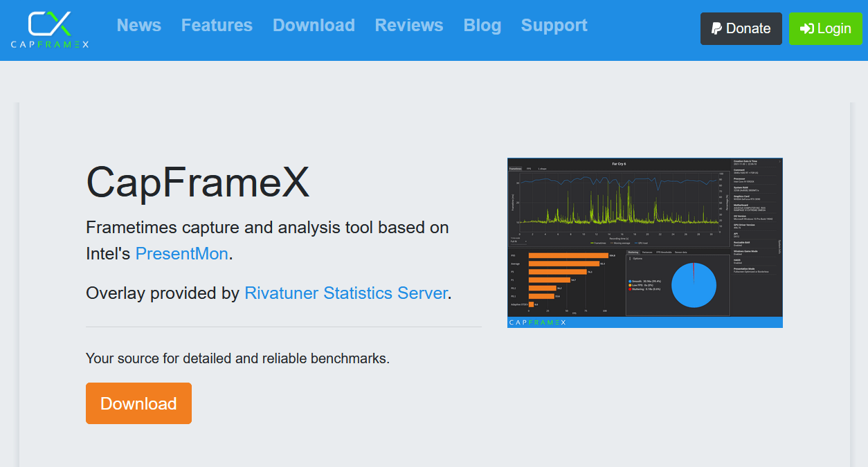The image size is (868, 467).
Task: Click the orange Download button
Action: (138, 403)
